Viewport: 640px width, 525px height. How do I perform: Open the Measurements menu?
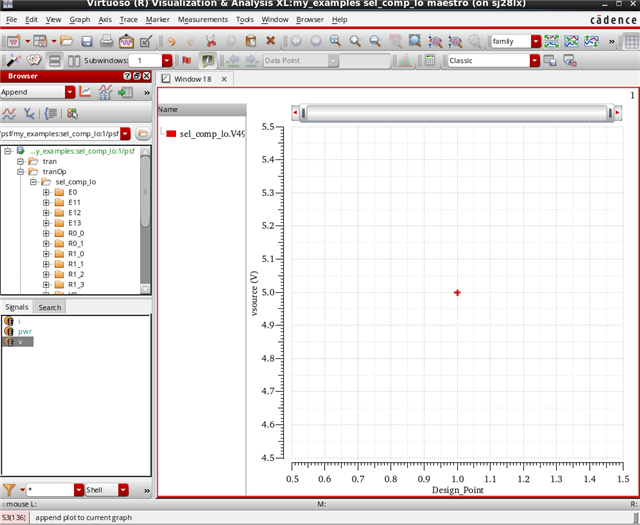[203, 20]
